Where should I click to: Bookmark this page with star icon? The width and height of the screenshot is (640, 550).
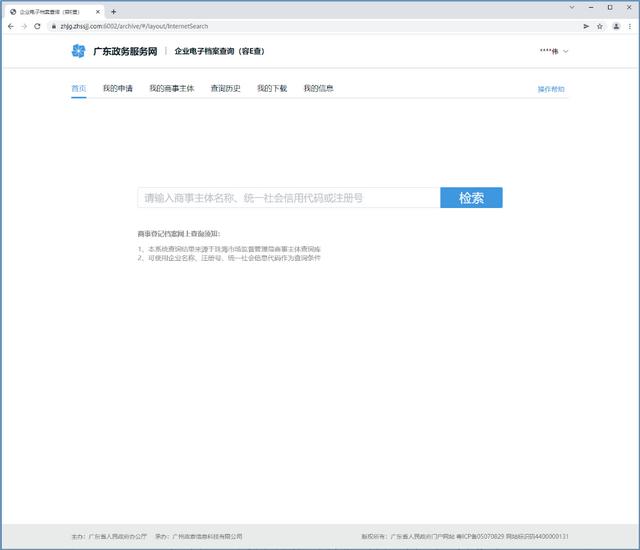[x=600, y=26]
